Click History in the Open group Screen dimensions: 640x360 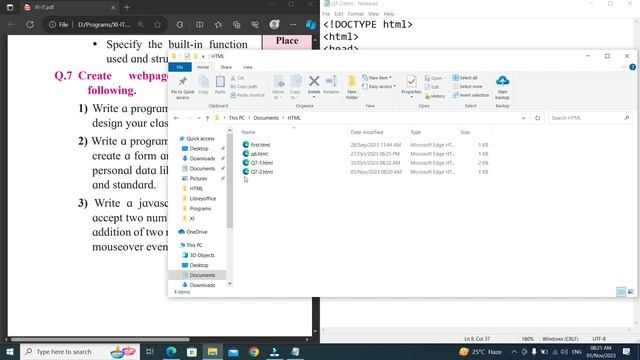pos(435,96)
